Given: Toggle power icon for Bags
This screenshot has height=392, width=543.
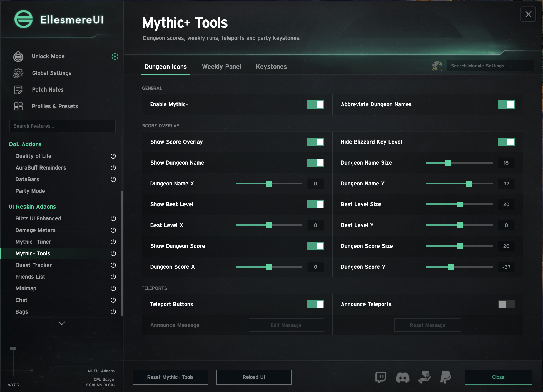Looking at the screenshot, I should click(x=113, y=312).
